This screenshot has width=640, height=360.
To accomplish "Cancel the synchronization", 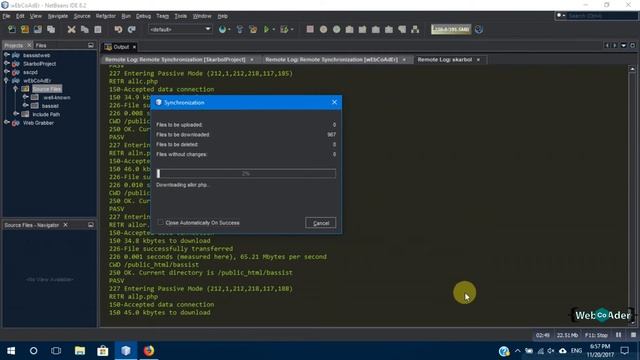I will pos(321,223).
